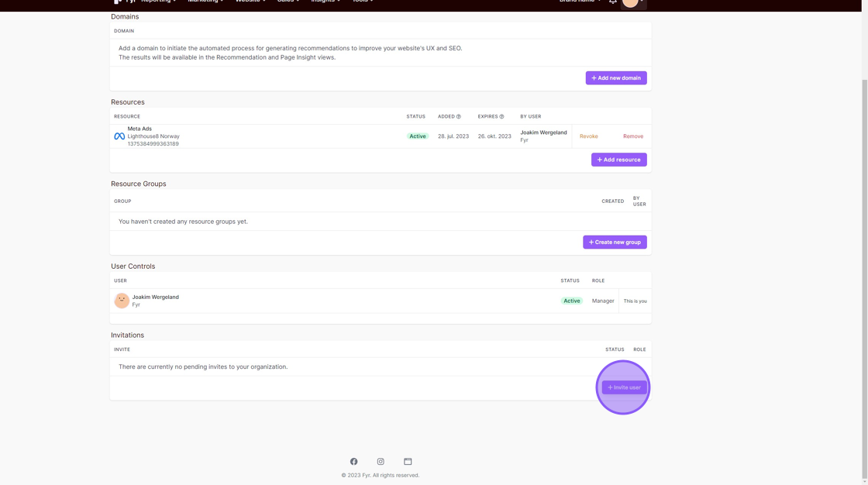Click the CREATED column header
The image size is (868, 485).
[613, 201]
